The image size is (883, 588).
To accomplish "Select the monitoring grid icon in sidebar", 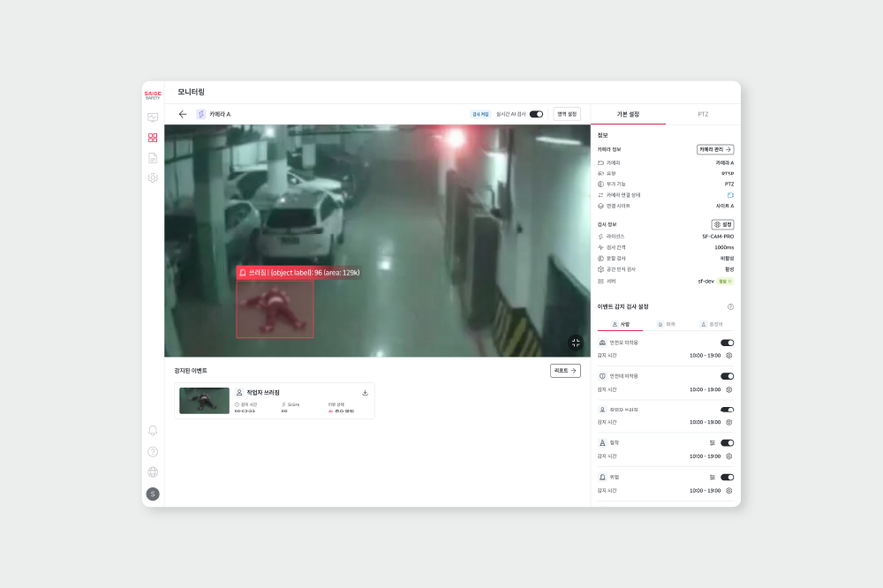I will (153, 138).
